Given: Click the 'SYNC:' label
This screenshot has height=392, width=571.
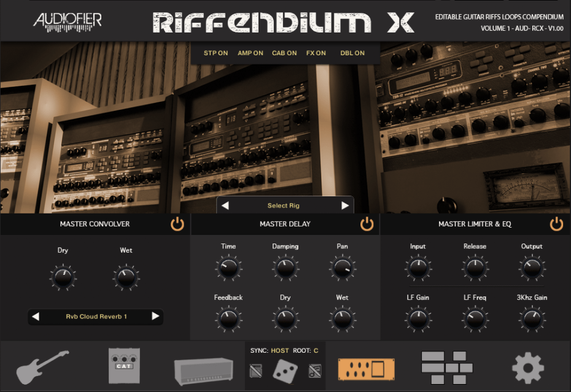Looking at the screenshot, I should point(259,350).
